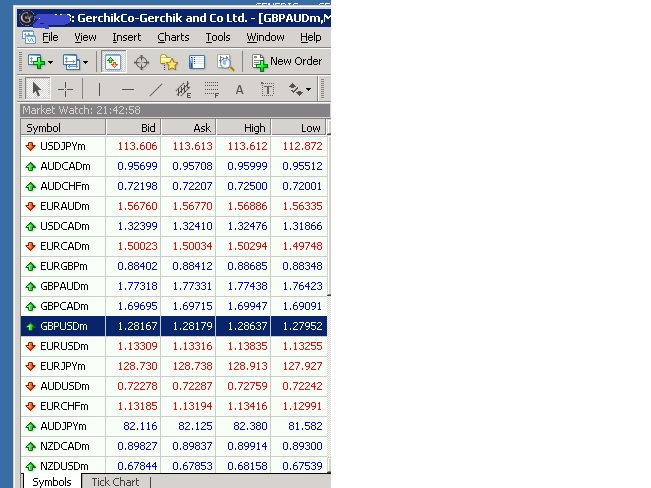651x488 pixels.
Task: Select the AUDJPYm symbol
Action: [64, 426]
